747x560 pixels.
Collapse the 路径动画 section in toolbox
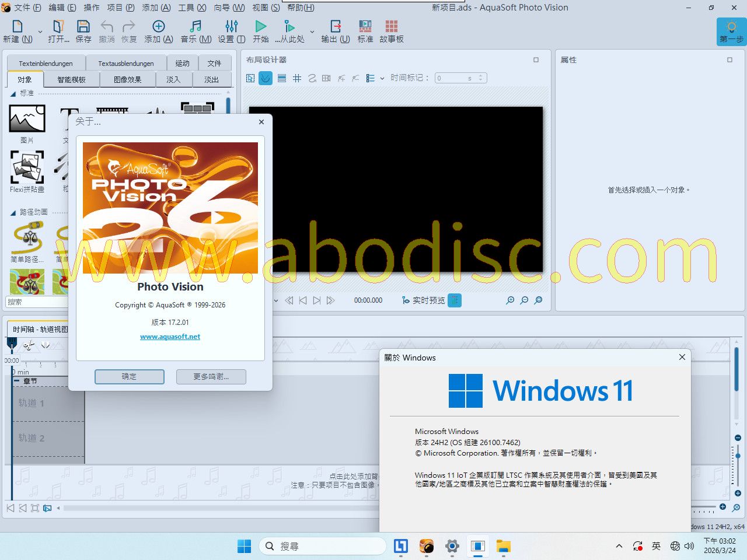pyautogui.click(x=13, y=212)
